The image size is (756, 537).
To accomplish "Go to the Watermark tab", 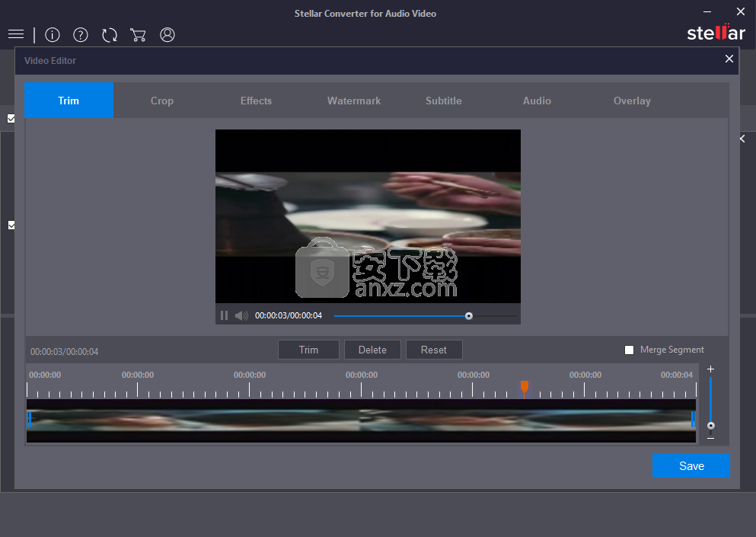I will [x=354, y=101].
